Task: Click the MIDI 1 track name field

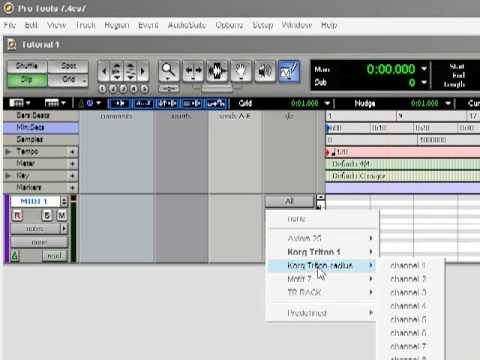Action: click(x=35, y=201)
